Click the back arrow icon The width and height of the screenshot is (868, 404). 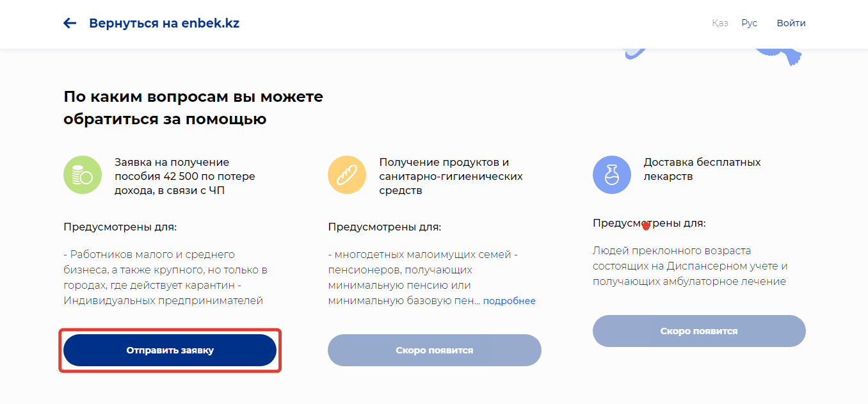70,24
